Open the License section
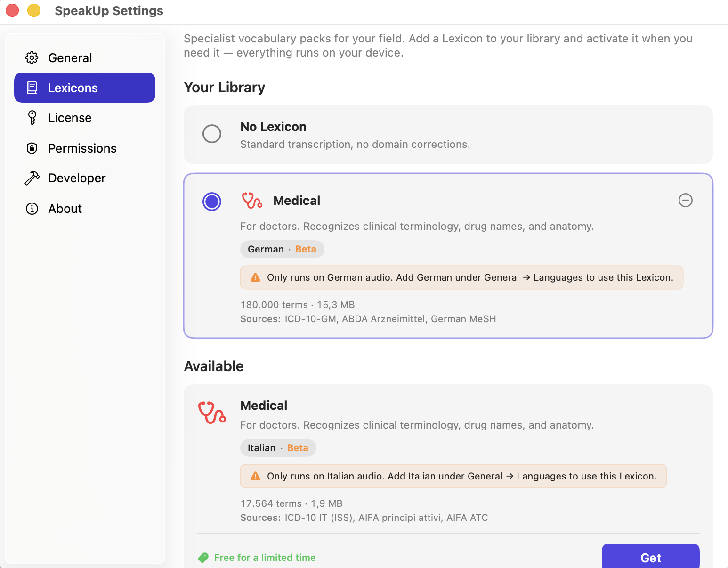 85,118
